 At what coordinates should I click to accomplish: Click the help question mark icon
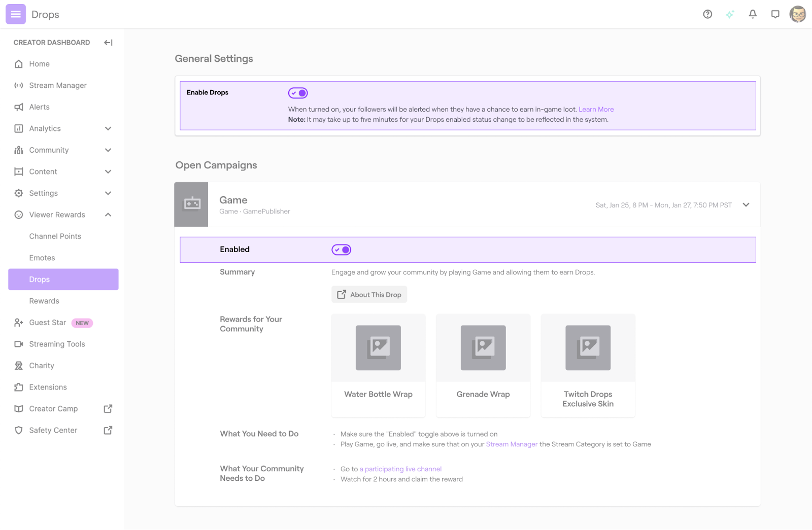707,14
